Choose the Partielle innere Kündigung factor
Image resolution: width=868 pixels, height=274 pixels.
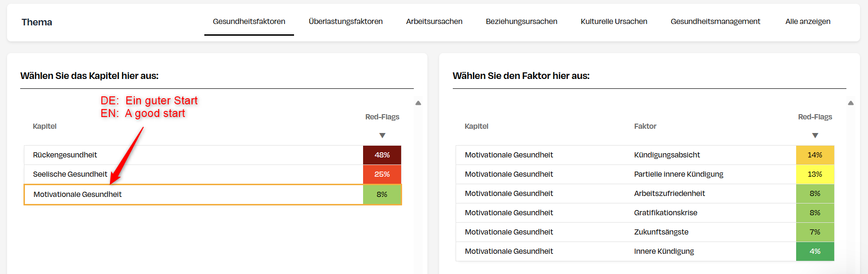(x=678, y=174)
